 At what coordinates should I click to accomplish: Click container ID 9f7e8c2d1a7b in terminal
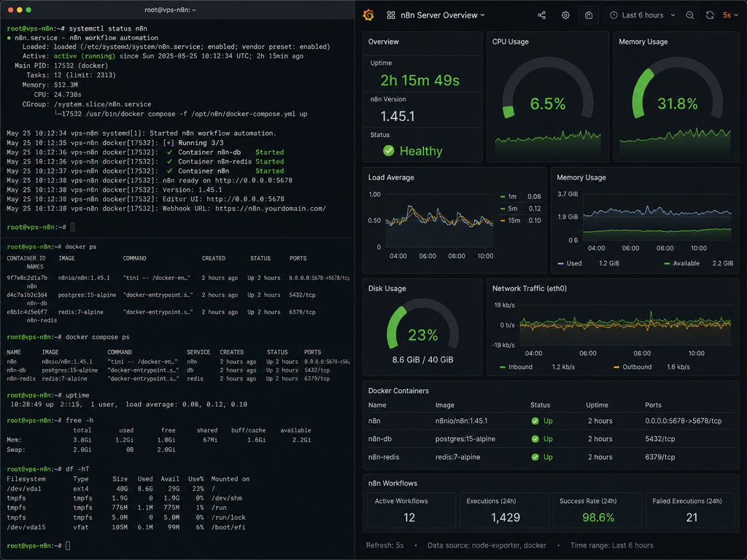pyautogui.click(x=27, y=278)
